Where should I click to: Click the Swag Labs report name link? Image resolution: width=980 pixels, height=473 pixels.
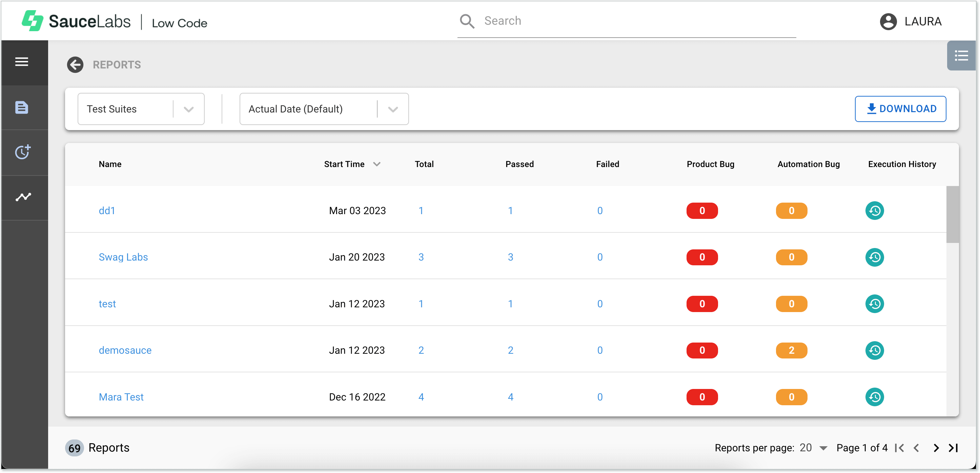(123, 257)
